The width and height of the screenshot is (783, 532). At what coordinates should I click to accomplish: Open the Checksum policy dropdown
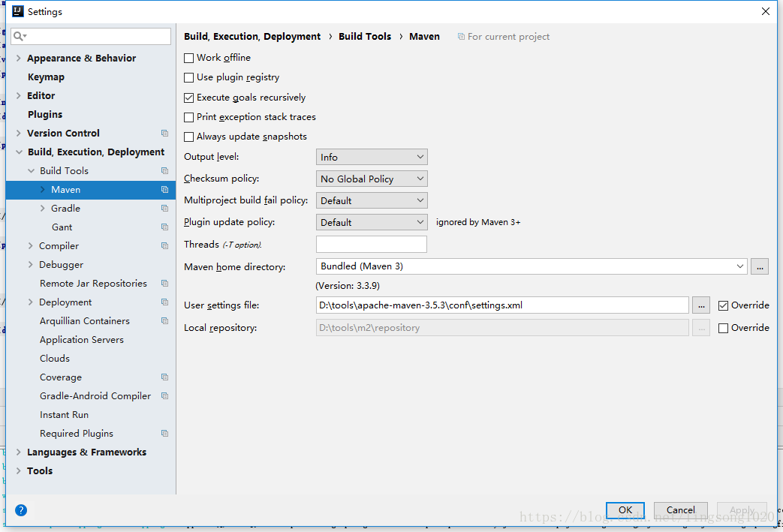coord(372,179)
